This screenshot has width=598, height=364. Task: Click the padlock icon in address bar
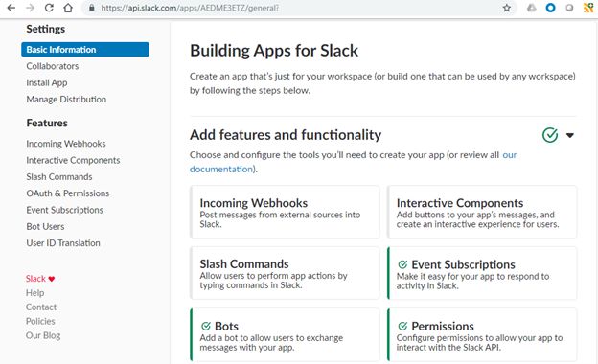coord(92,8)
